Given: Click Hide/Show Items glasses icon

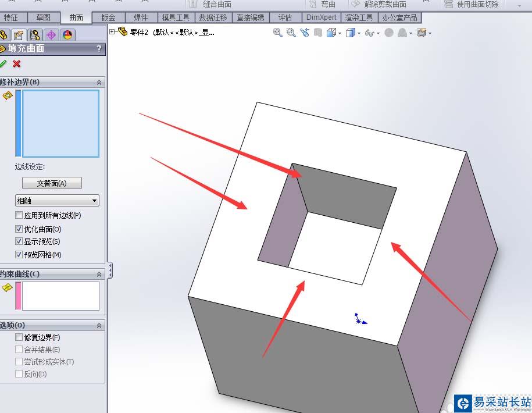Looking at the screenshot, I should click(x=369, y=33).
